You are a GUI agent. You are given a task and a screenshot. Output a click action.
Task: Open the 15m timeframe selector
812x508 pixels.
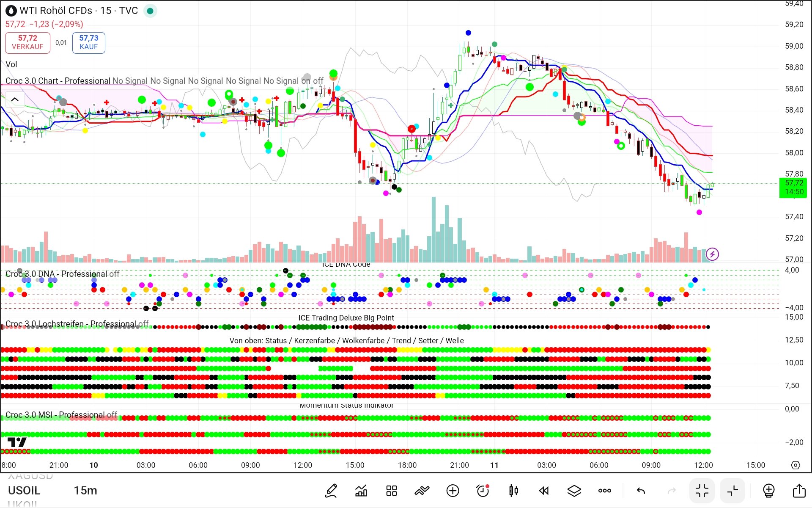pos(85,491)
